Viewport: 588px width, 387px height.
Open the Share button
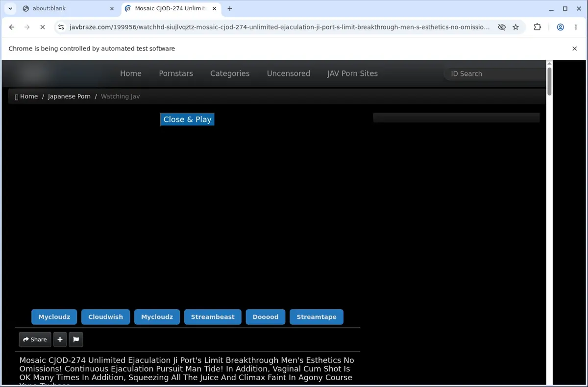pyautogui.click(x=35, y=339)
